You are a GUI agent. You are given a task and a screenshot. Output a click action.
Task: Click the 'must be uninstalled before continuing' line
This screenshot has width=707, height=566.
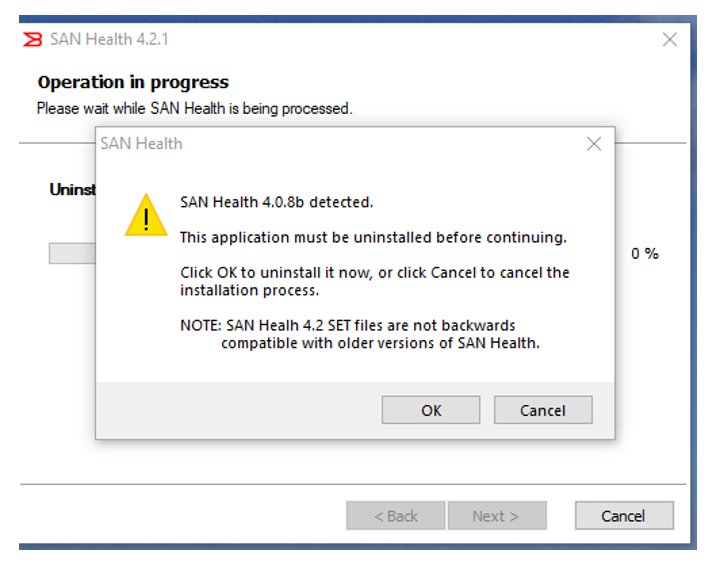[x=373, y=237]
